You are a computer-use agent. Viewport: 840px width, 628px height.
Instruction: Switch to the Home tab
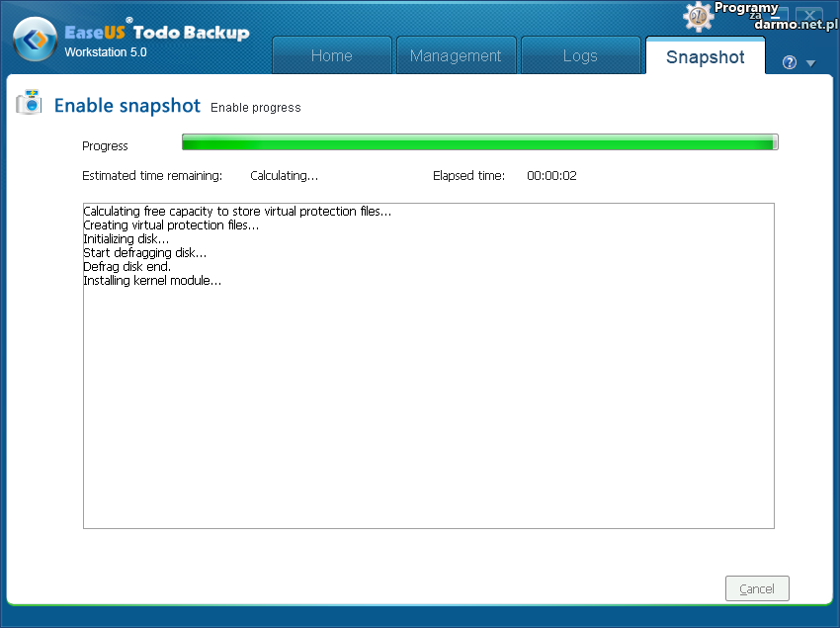click(x=331, y=55)
